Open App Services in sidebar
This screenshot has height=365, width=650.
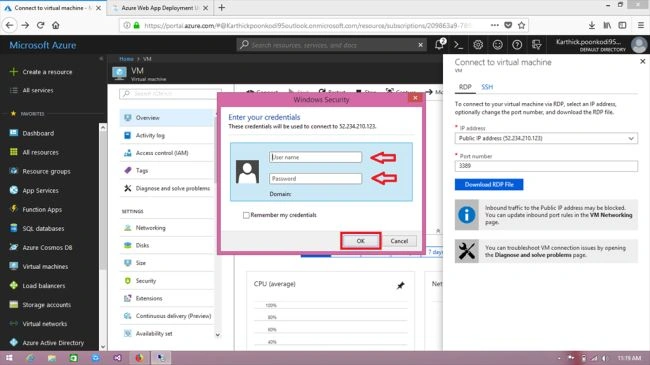pos(40,190)
